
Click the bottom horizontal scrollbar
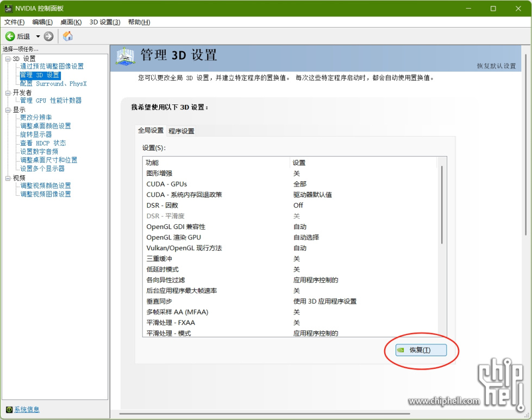265,414
